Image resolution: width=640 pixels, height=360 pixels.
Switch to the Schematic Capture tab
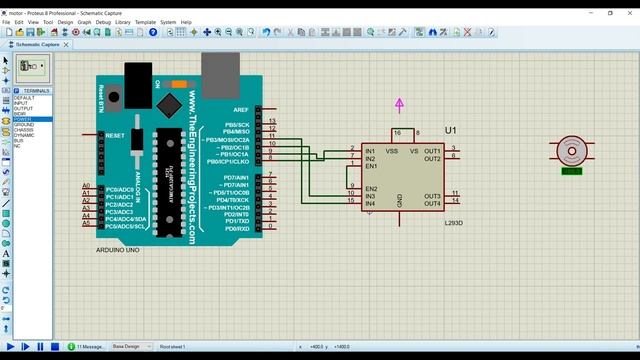click(38, 44)
